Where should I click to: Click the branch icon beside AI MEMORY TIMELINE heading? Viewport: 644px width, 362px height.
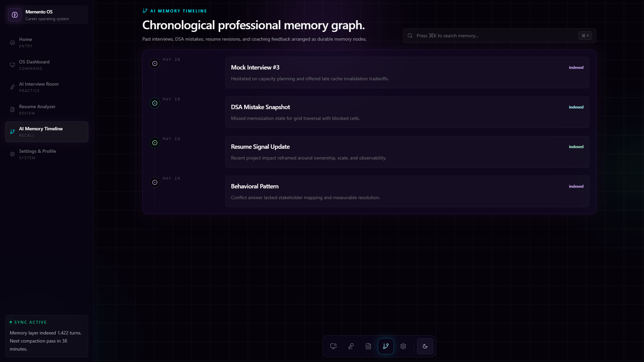point(145,11)
